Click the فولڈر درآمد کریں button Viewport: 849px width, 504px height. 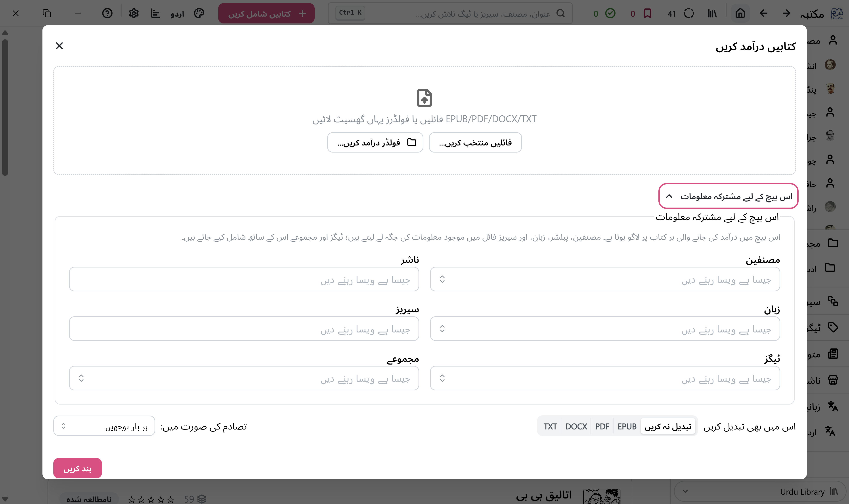pyautogui.click(x=375, y=142)
